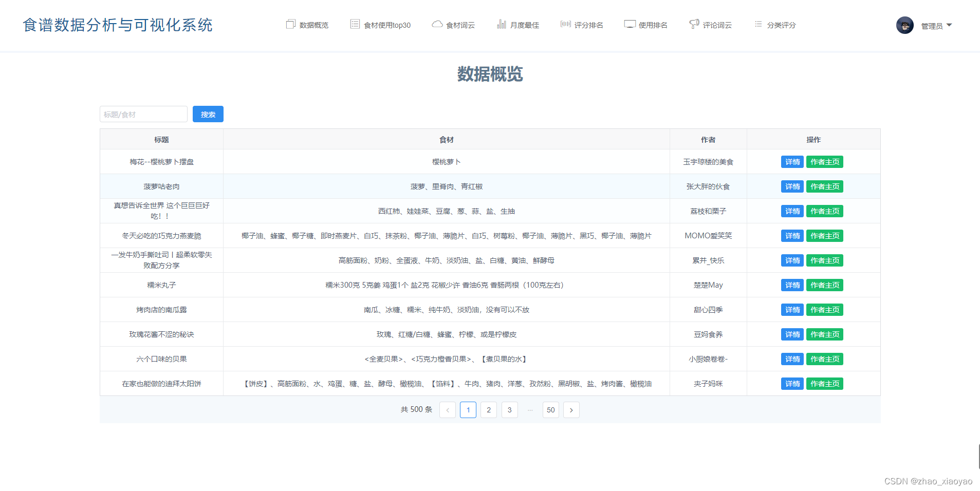Select page 3 in pagination
980x491 pixels.
click(509, 410)
